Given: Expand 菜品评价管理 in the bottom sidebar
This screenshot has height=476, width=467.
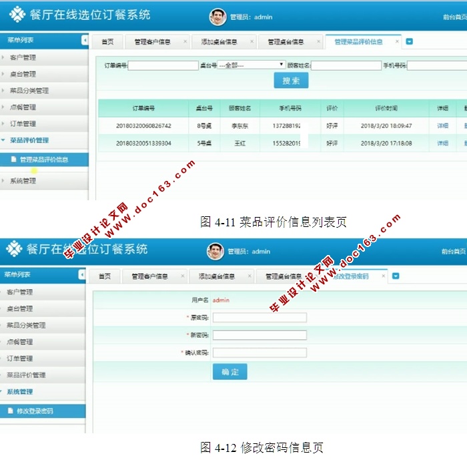Looking at the screenshot, I should 43,375.
